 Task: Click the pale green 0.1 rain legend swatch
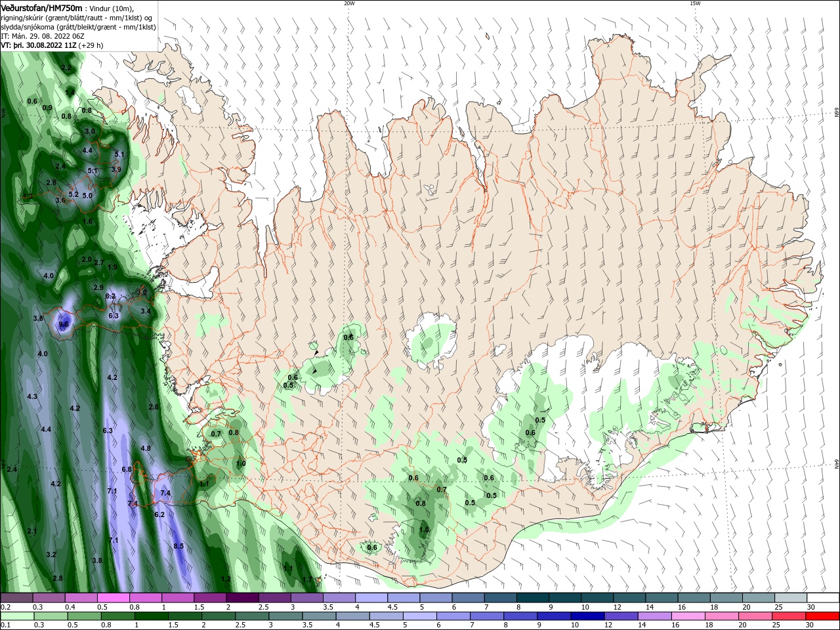pyautogui.click(x=17, y=616)
